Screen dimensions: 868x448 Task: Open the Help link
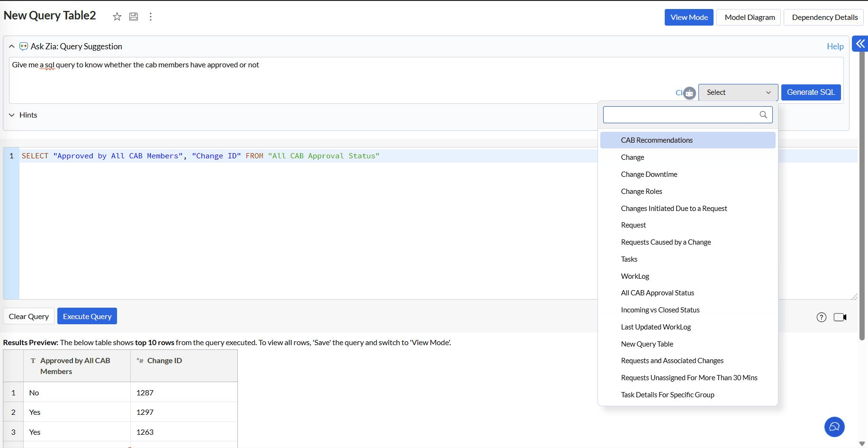click(835, 46)
